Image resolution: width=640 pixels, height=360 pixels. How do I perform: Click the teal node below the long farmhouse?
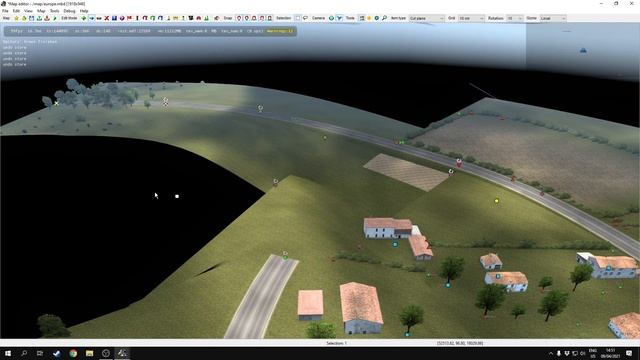coord(395,244)
